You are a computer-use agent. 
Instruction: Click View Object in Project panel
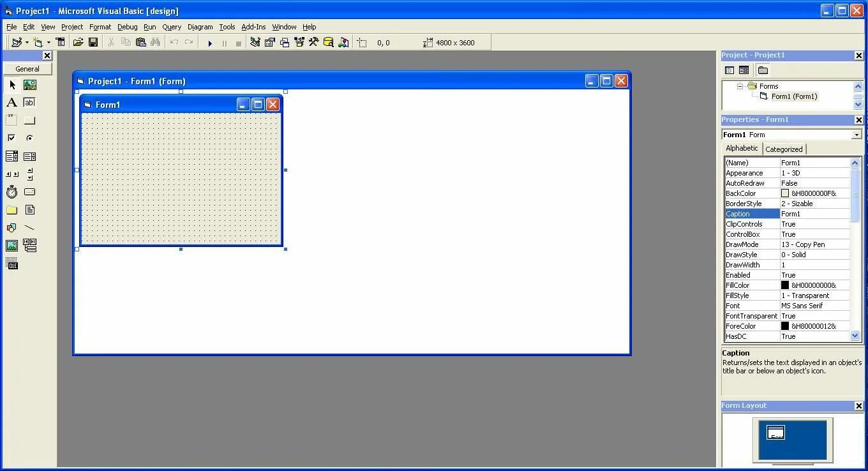point(744,70)
